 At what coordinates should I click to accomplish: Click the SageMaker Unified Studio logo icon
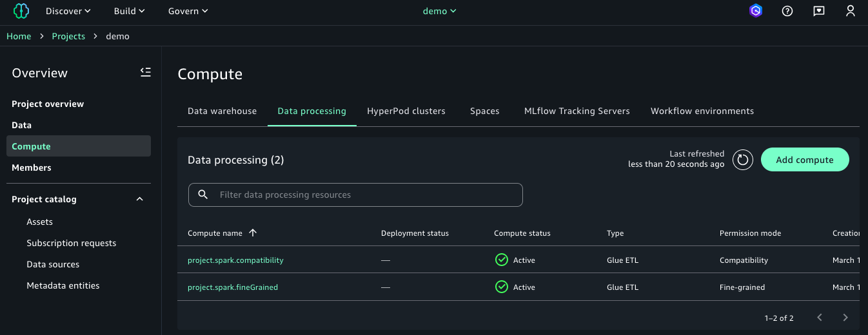tap(21, 11)
